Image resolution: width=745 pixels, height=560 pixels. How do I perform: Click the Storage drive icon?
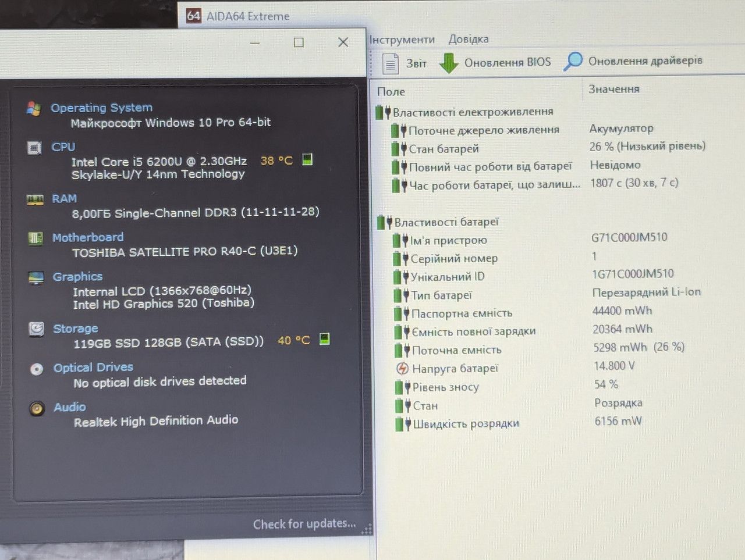coord(36,329)
